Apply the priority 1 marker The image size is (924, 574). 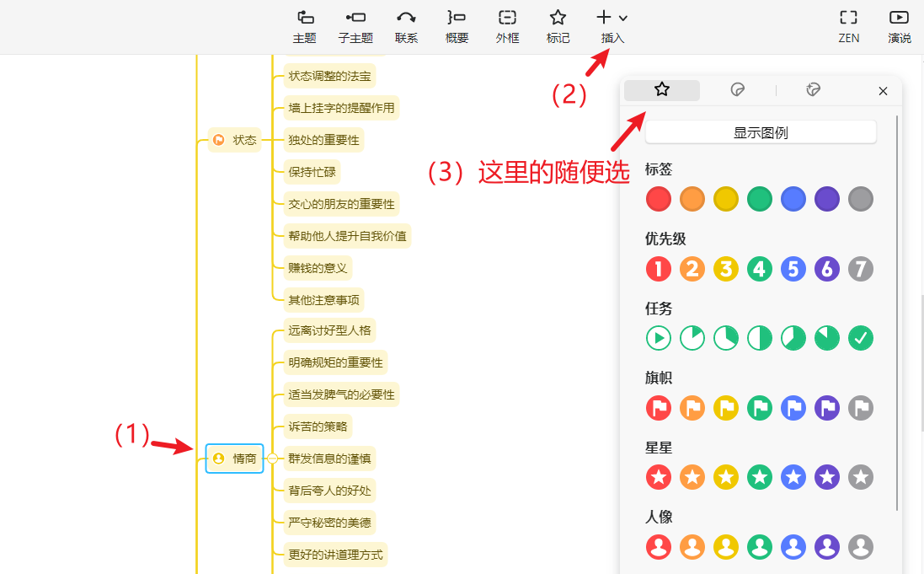(659, 269)
